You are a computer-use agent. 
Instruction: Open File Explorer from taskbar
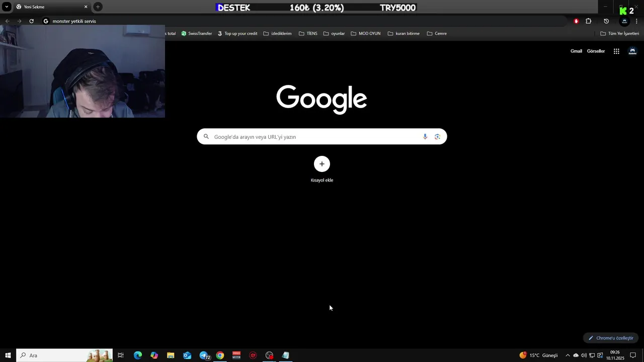(x=171, y=355)
